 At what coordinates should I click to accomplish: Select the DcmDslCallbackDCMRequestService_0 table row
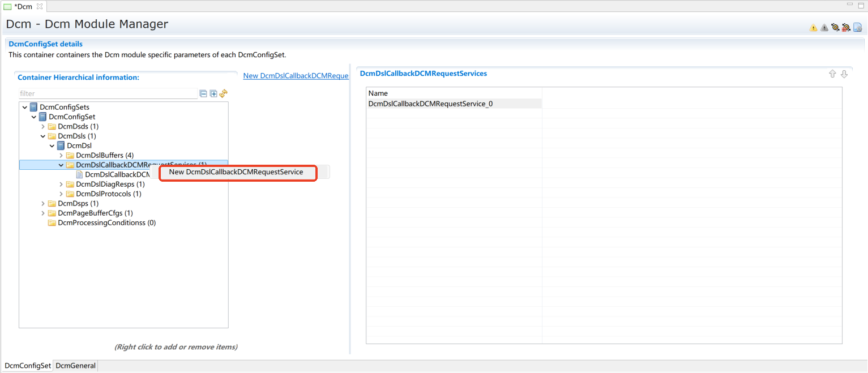click(430, 104)
